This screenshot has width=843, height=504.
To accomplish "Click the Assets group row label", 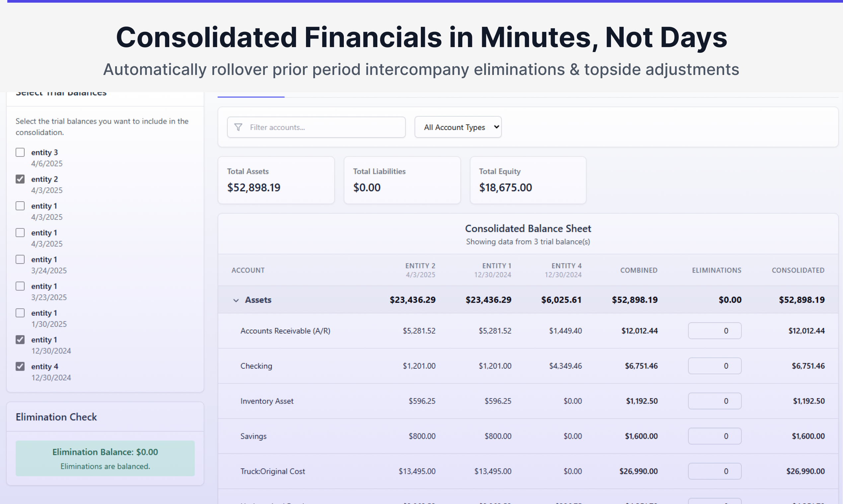I will tap(258, 300).
